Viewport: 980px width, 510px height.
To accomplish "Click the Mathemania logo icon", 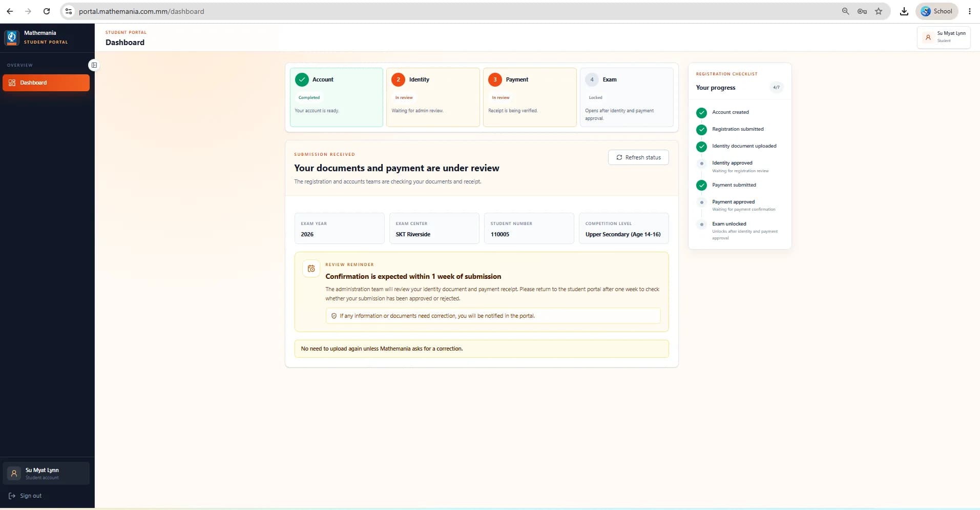I will coord(12,37).
